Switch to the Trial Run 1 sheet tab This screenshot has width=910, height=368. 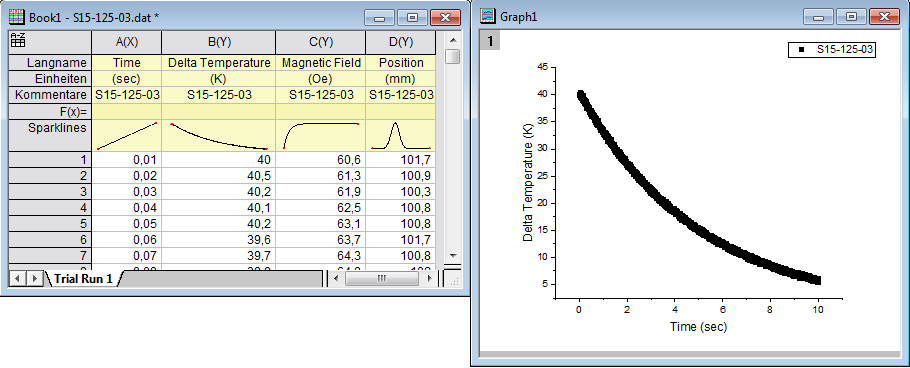pos(83,279)
